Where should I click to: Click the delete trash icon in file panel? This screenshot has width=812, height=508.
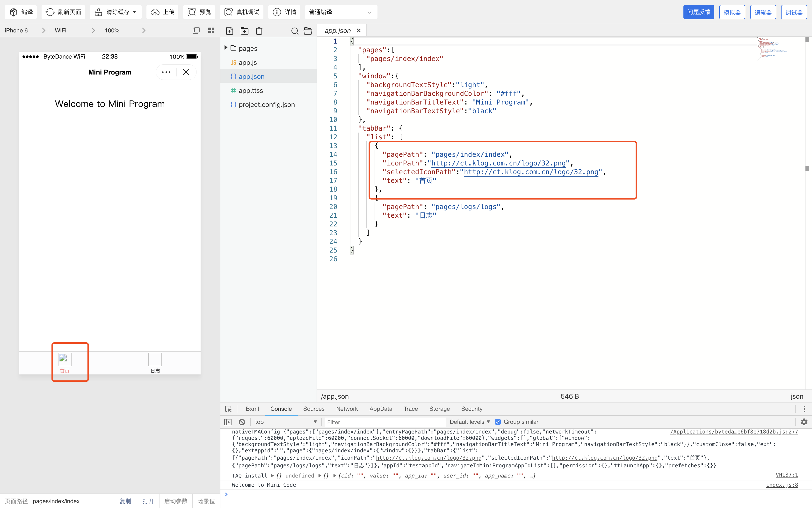coord(259,31)
